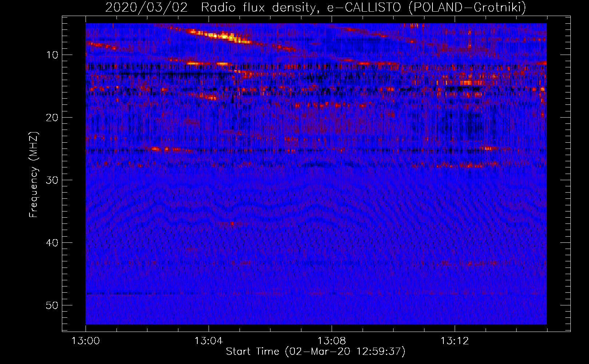The height and width of the screenshot is (364, 589).
Task: Click the 10 MHz frequency tick label
Action: click(x=52, y=55)
